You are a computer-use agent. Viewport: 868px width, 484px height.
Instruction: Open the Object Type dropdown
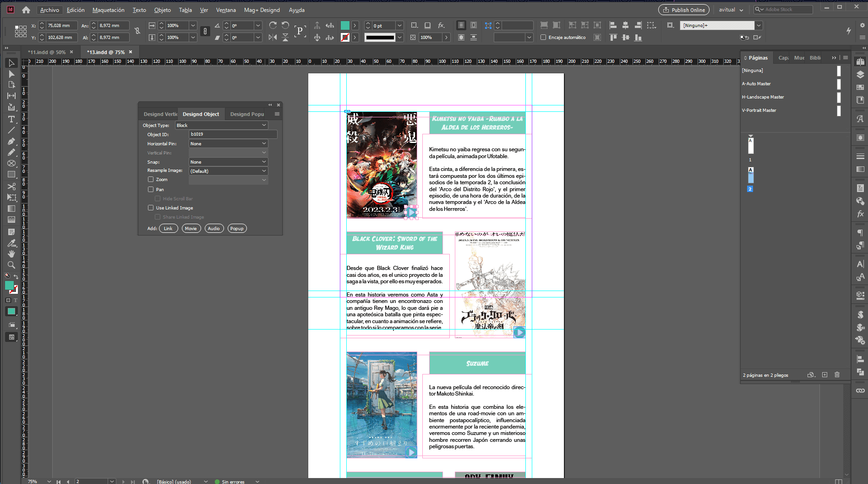coord(222,125)
